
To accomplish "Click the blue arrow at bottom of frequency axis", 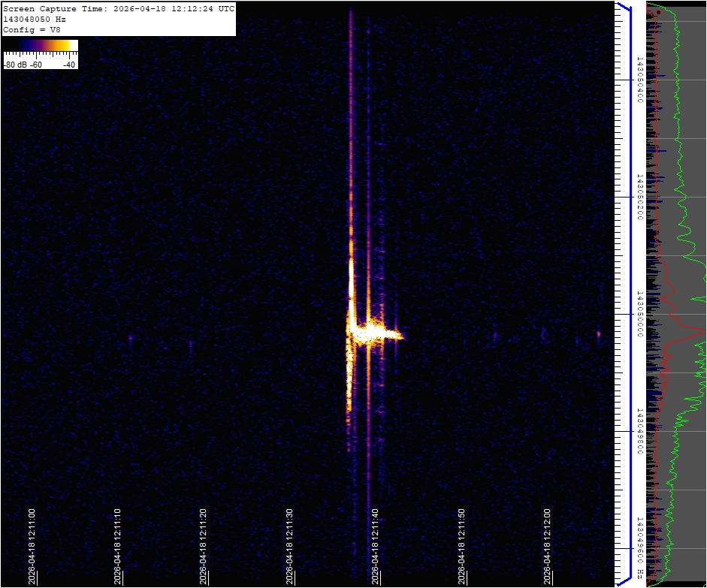I will 622,580.
